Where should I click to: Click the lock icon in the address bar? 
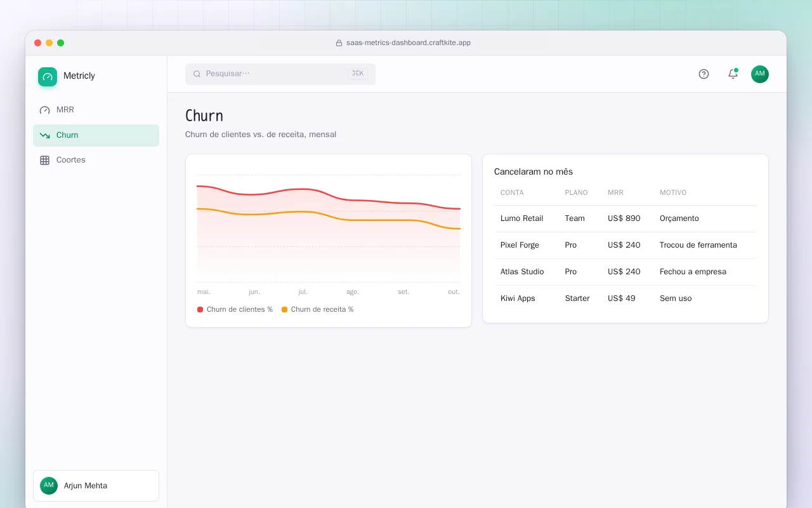[x=339, y=43]
